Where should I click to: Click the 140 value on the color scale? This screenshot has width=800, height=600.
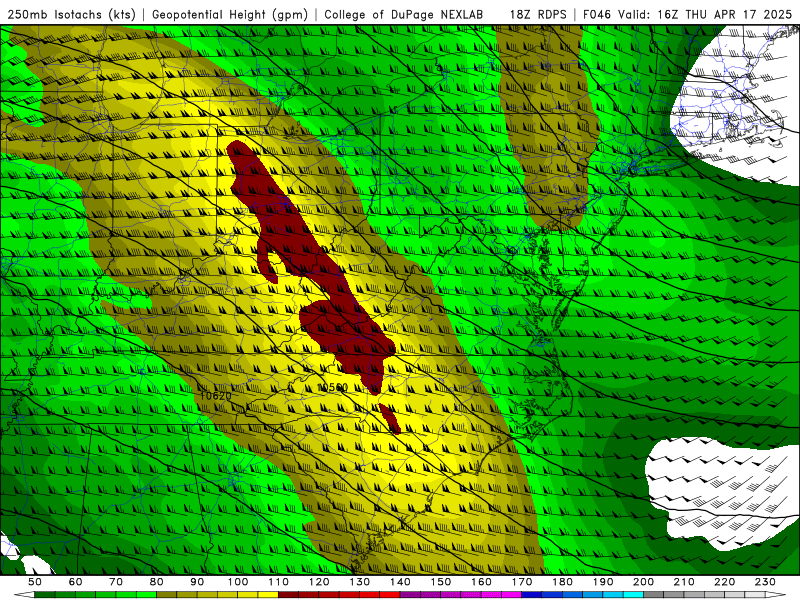[400, 582]
